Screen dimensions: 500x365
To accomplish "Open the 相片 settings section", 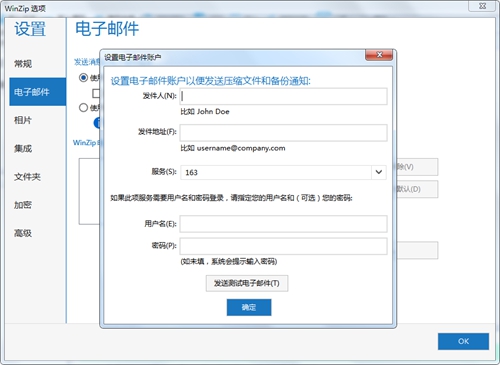I will (x=22, y=120).
